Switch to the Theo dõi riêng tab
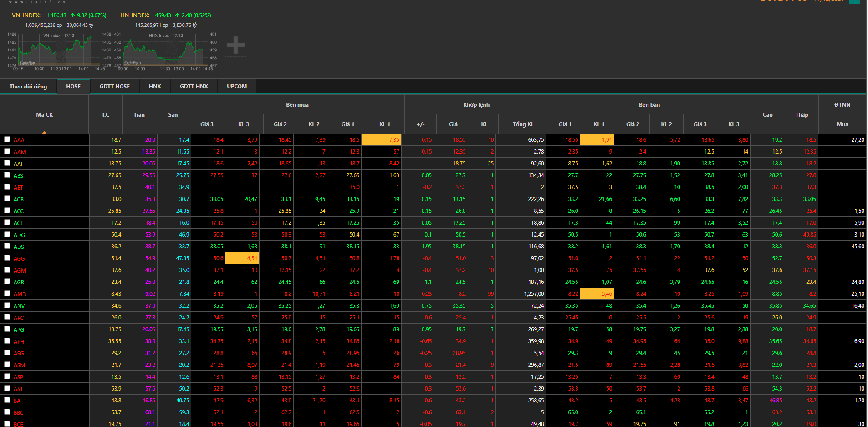Image resolution: width=868 pixels, height=427 pixels. 28,87
